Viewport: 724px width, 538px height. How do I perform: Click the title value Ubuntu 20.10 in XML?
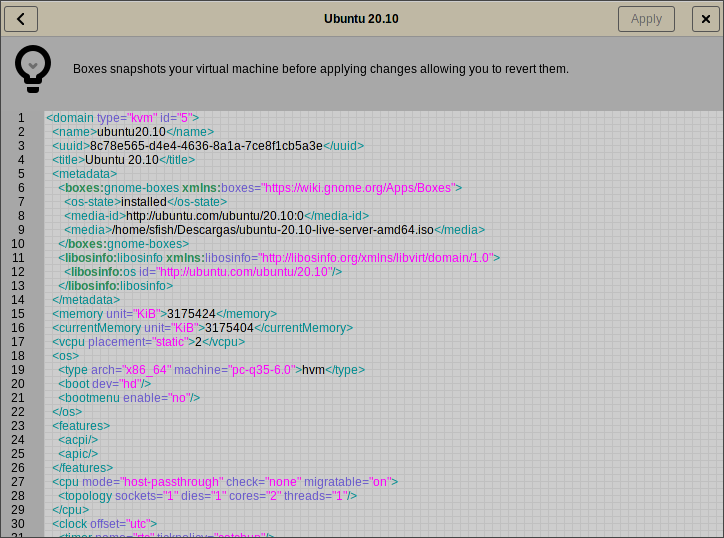coord(122,160)
